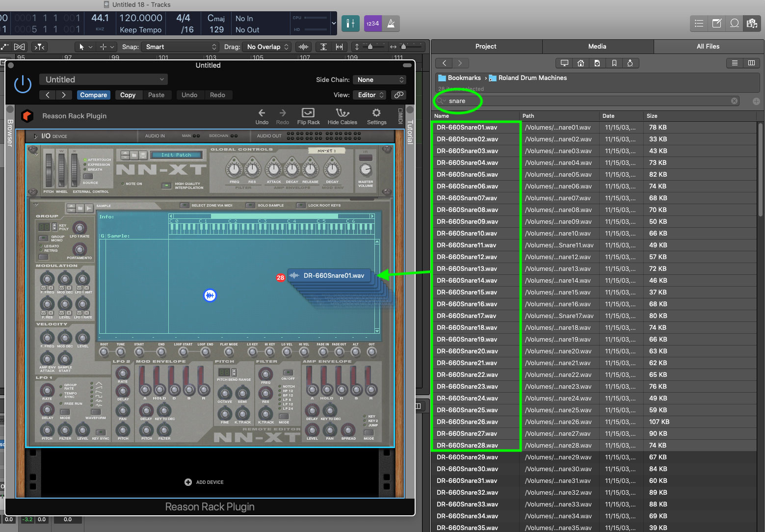Switch file browser to list view
The image size is (765, 532).
(735, 63)
